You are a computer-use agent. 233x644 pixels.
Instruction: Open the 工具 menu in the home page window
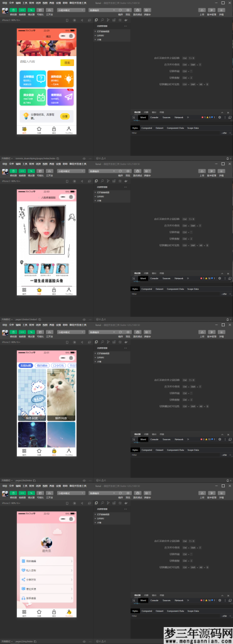coord(24,3)
